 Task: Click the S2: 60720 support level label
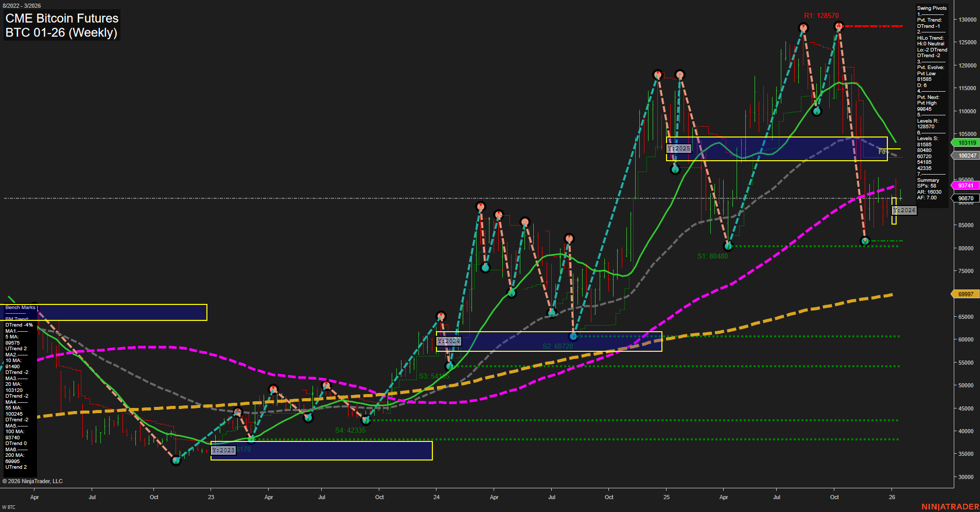[x=557, y=346]
